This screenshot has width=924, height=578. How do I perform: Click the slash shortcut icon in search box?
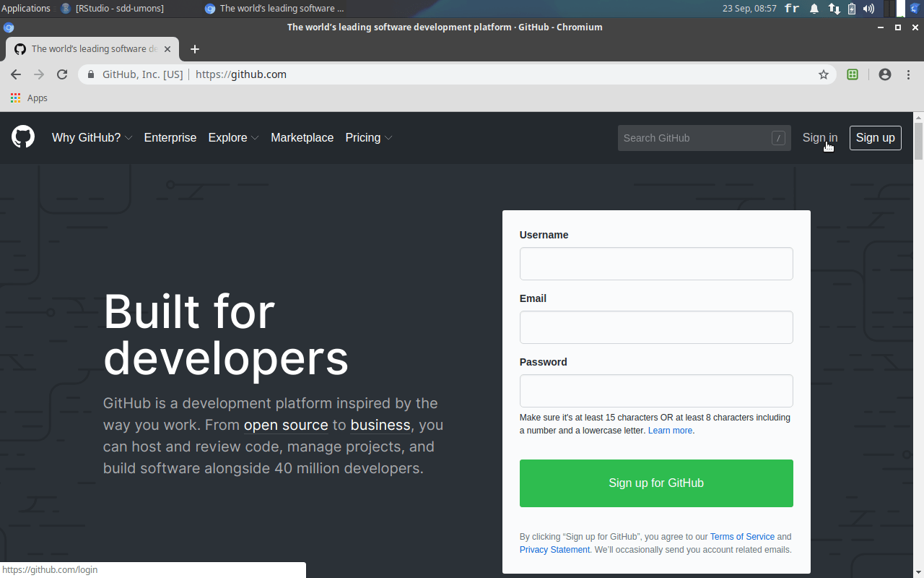coord(778,138)
